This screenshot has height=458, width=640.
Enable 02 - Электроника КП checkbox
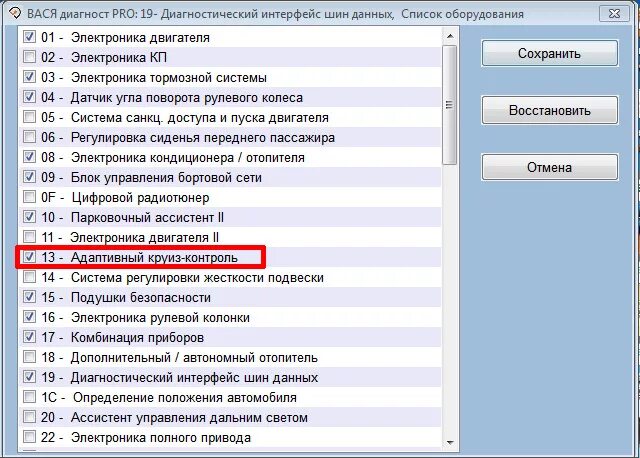pos(29,56)
